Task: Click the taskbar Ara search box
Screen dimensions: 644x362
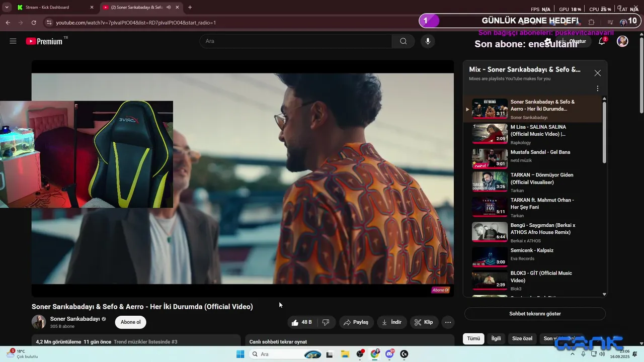Action: tap(286, 354)
